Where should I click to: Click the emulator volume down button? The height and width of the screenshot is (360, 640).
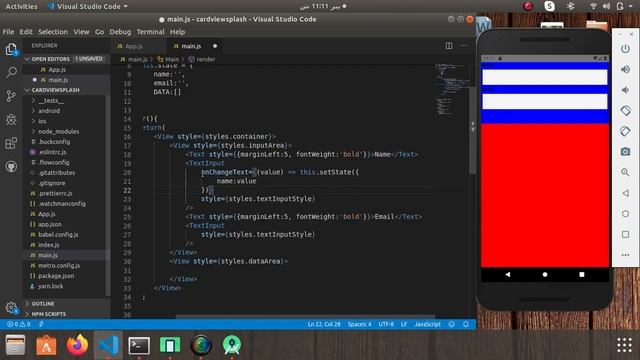pos(625,90)
